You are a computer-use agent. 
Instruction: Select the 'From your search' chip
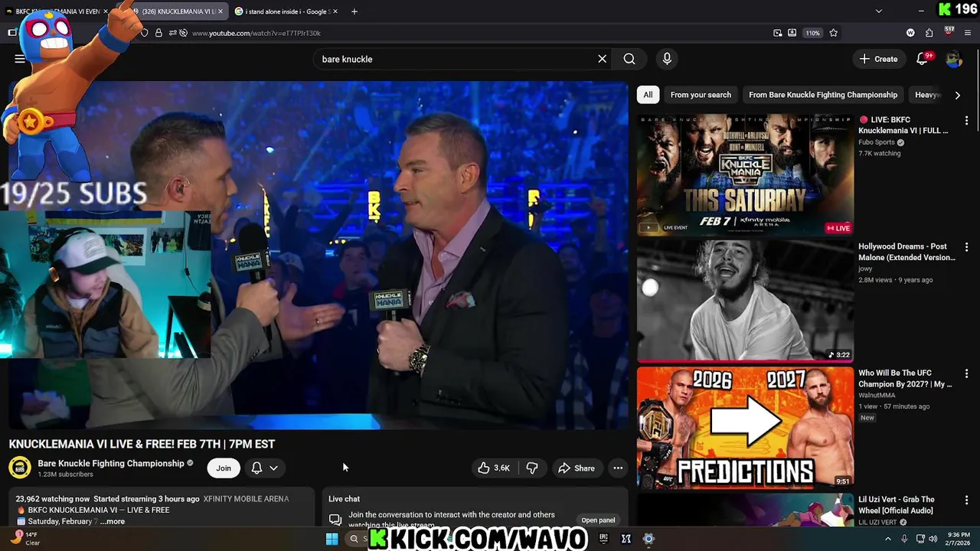(x=701, y=95)
